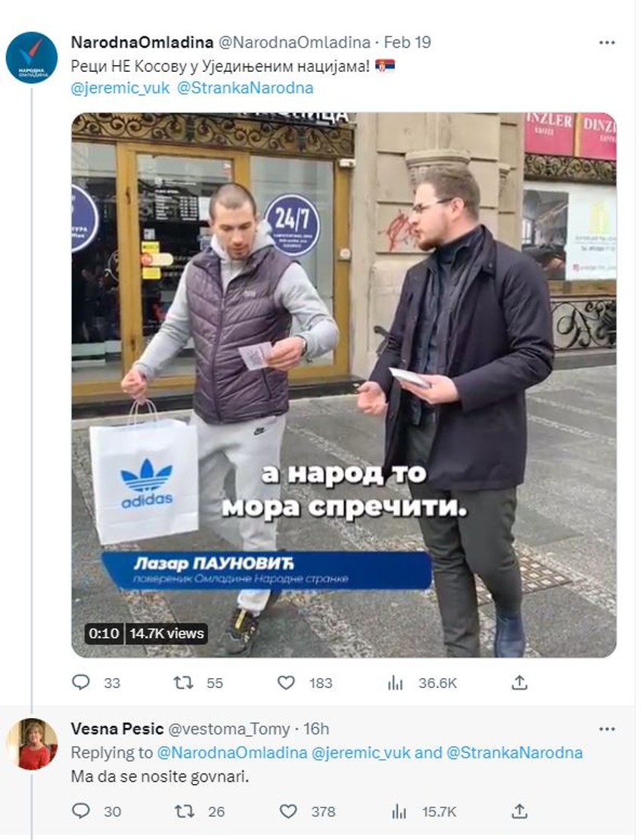This screenshot has width=643, height=840.
Task: Open analytics for the 15.7K views reply
Action: [399, 811]
